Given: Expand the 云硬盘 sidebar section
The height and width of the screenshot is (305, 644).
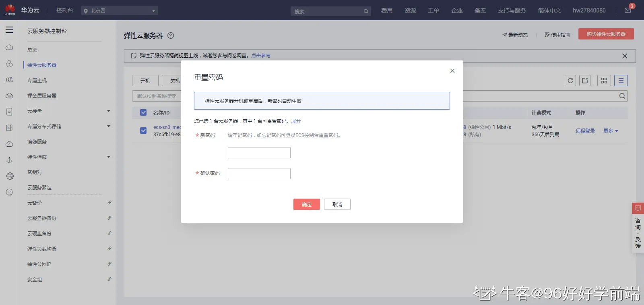Looking at the screenshot, I should [x=109, y=111].
